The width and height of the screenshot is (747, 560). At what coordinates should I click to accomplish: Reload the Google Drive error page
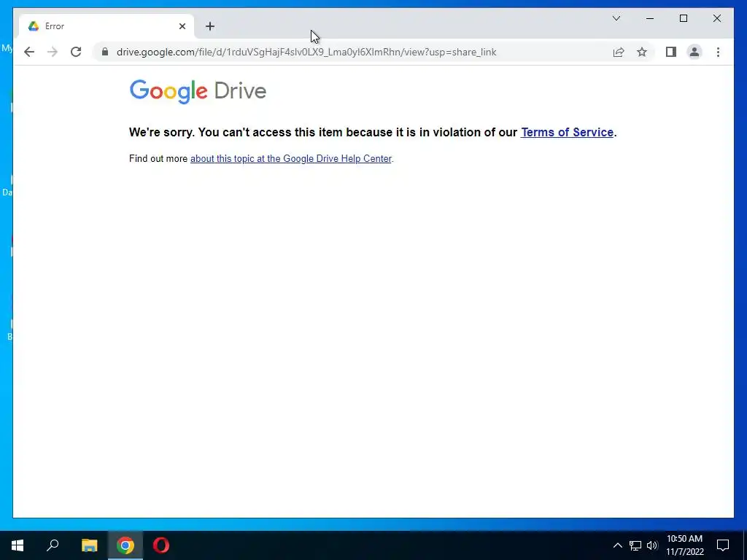[x=76, y=52]
